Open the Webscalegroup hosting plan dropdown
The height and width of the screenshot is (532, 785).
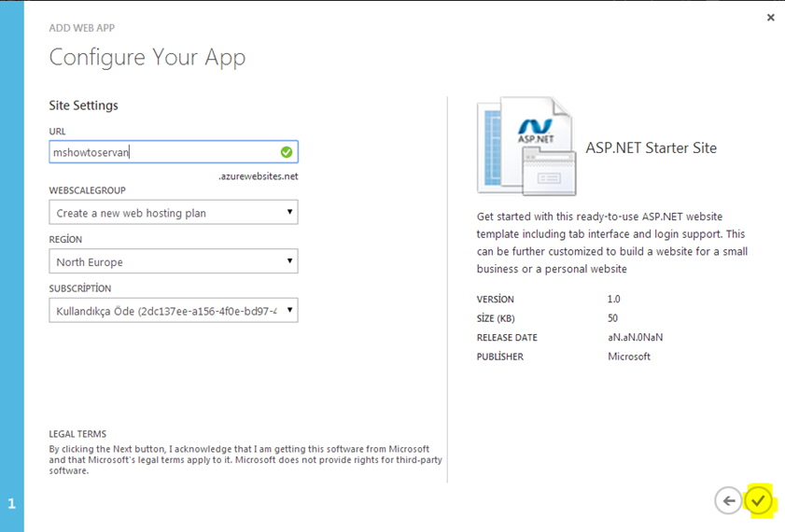click(174, 213)
